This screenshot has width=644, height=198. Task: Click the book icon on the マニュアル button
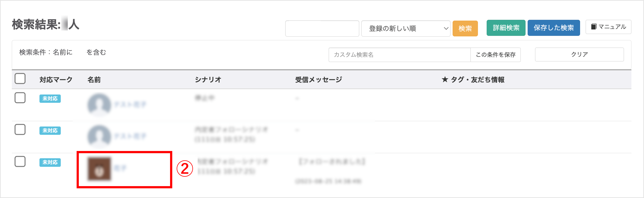[x=594, y=27]
